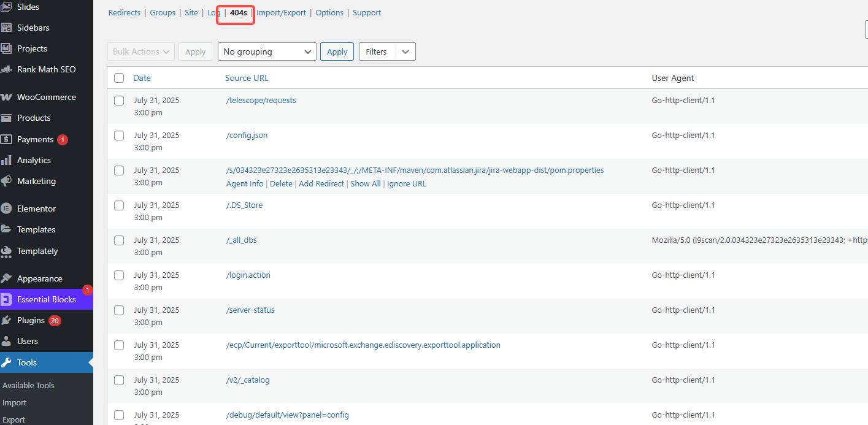Check the box for /telescope/requests row
The height and width of the screenshot is (425, 868).
(x=119, y=101)
